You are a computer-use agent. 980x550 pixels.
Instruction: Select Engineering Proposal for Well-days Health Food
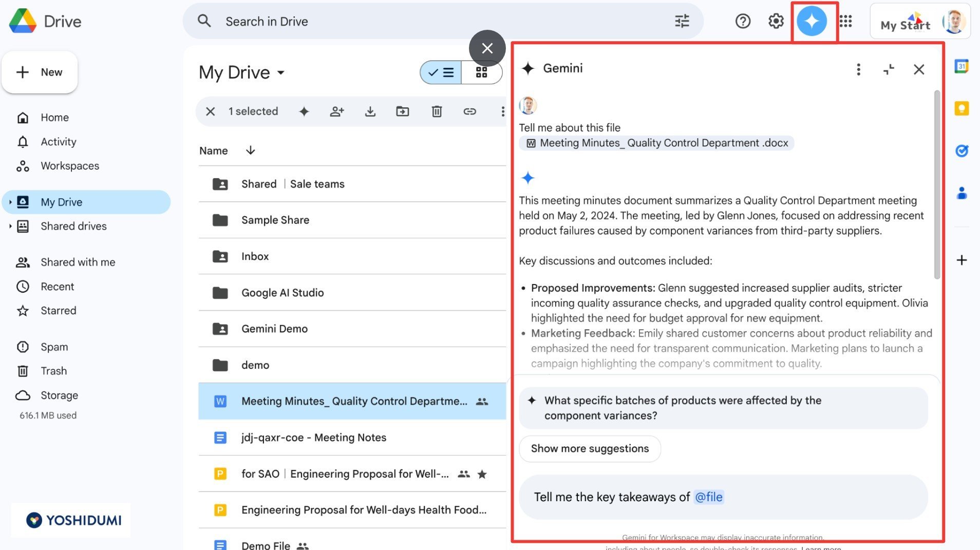tap(352, 510)
